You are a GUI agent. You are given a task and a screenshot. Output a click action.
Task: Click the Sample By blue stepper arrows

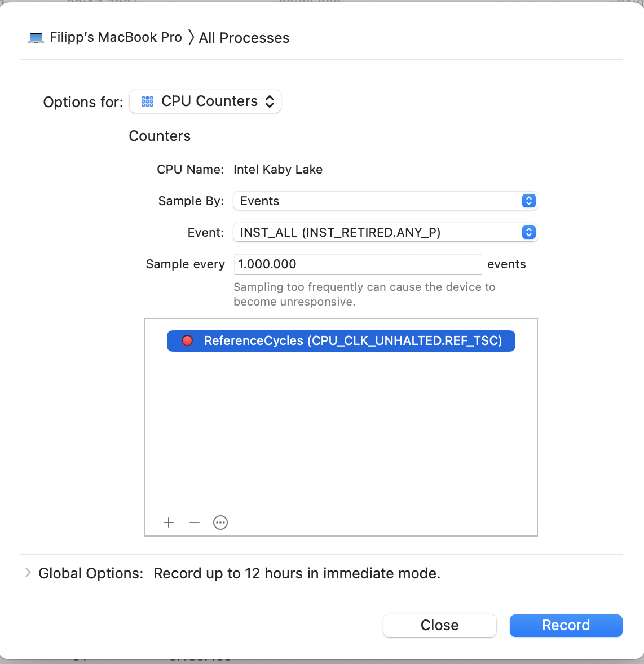click(528, 201)
